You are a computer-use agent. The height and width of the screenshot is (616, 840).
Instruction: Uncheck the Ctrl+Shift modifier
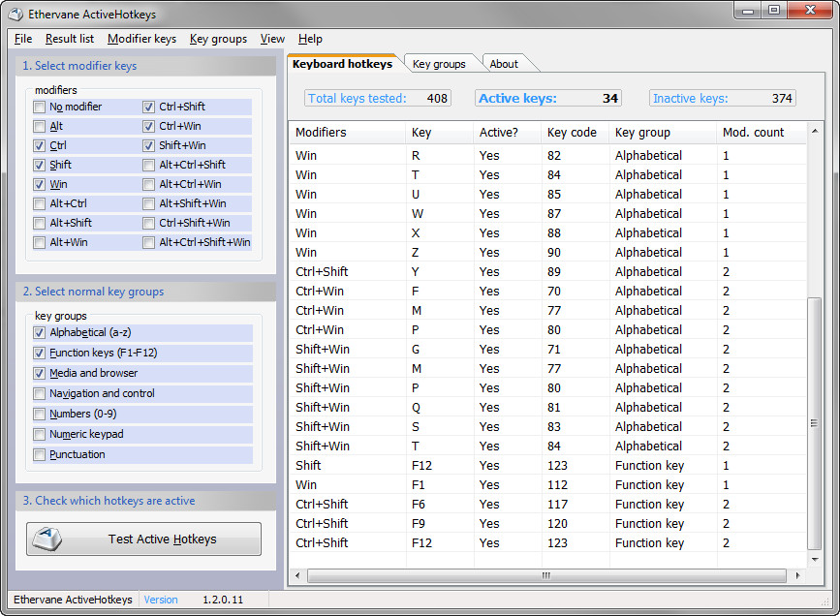(148, 108)
